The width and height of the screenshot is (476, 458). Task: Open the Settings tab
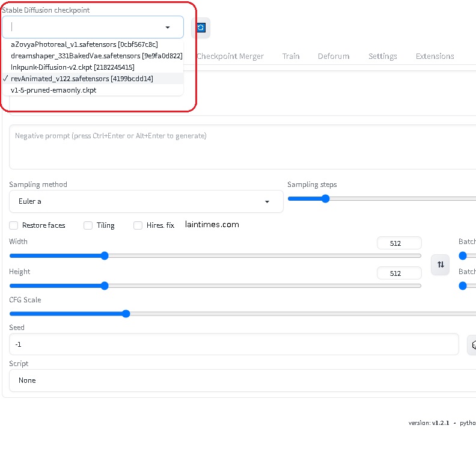click(x=382, y=56)
